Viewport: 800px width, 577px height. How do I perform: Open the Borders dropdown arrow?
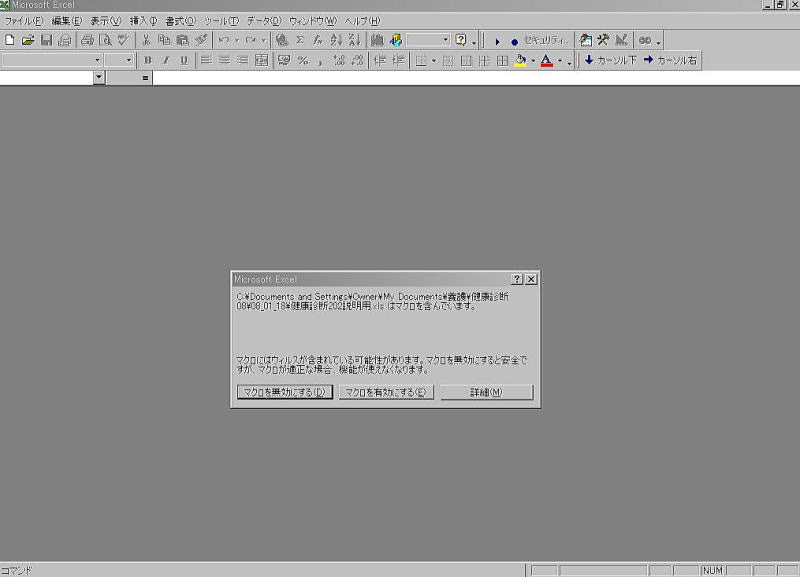click(x=434, y=60)
